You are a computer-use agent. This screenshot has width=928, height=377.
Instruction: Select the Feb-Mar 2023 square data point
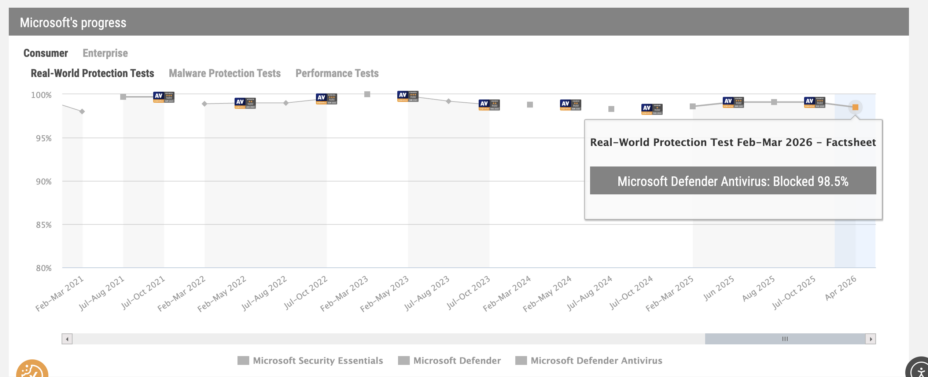(x=367, y=94)
